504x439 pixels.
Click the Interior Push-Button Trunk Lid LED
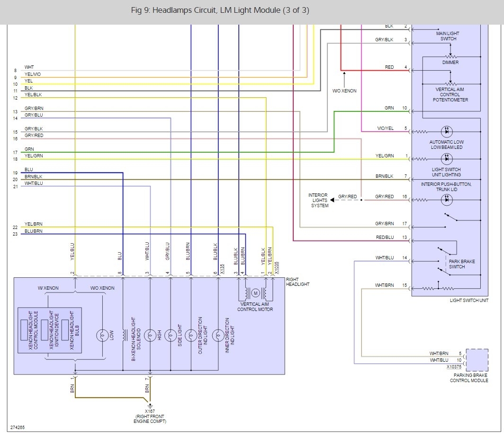[447, 200]
